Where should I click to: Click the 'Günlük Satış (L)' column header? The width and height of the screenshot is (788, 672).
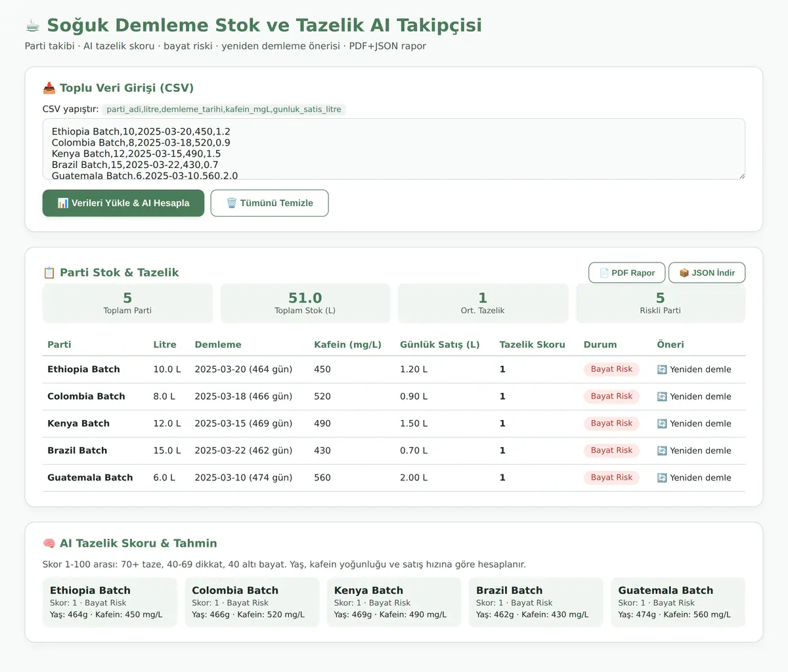(439, 345)
